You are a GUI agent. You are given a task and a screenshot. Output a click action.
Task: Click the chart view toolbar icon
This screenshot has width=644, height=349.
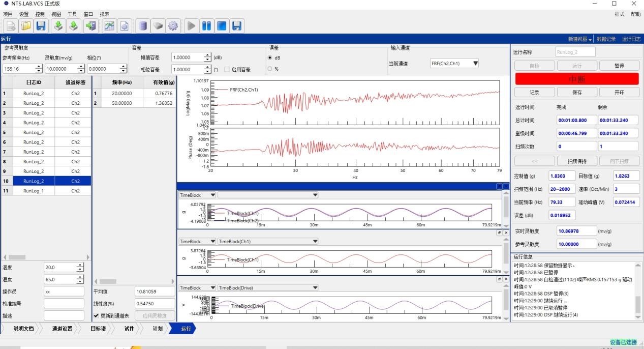pyautogui.click(x=109, y=25)
